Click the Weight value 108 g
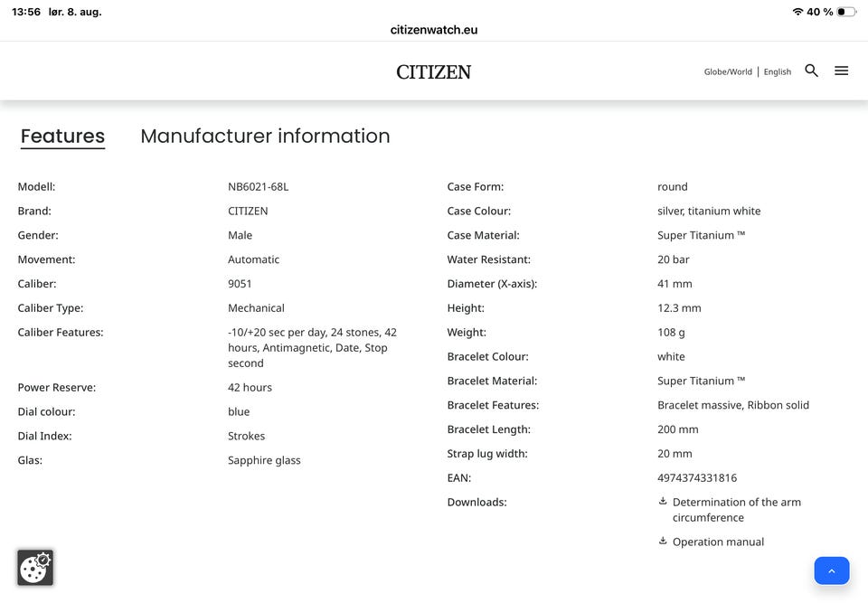The width and height of the screenshot is (868, 603). click(x=671, y=332)
